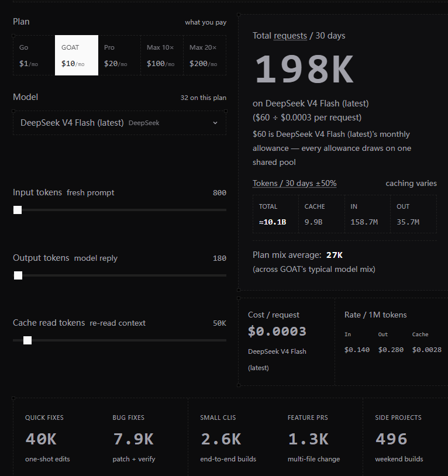Select the GOAT $10/mo plan
This screenshot has height=476, width=448.
coord(77,55)
